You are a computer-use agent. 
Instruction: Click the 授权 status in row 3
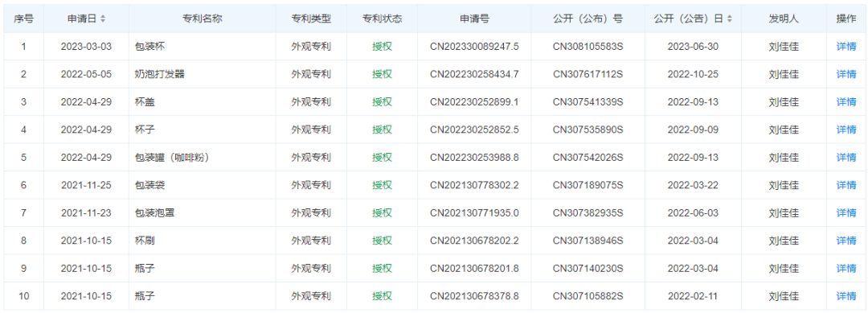click(382, 102)
